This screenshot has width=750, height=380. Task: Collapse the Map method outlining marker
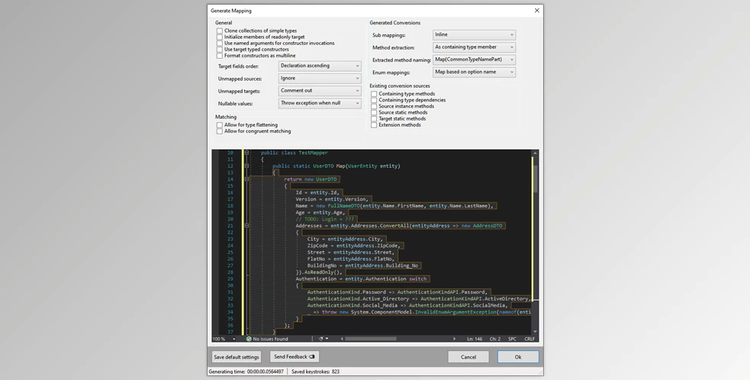pos(247,166)
